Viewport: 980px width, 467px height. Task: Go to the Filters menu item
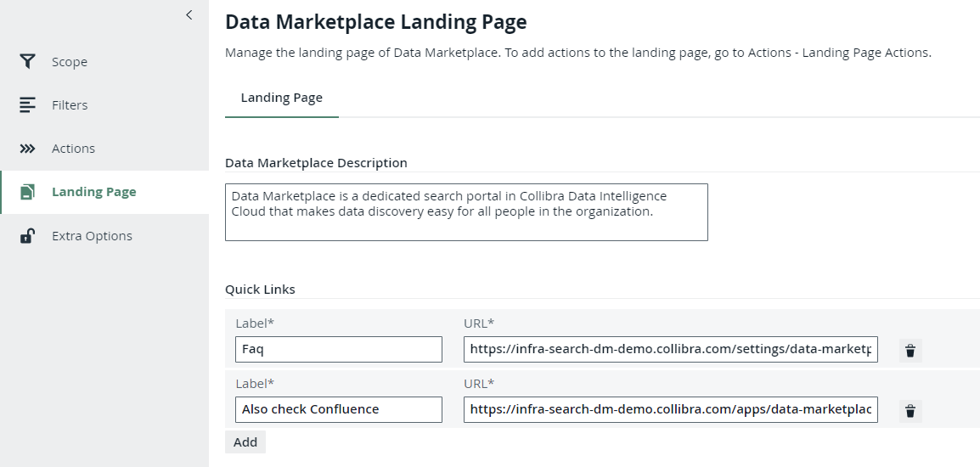point(70,105)
